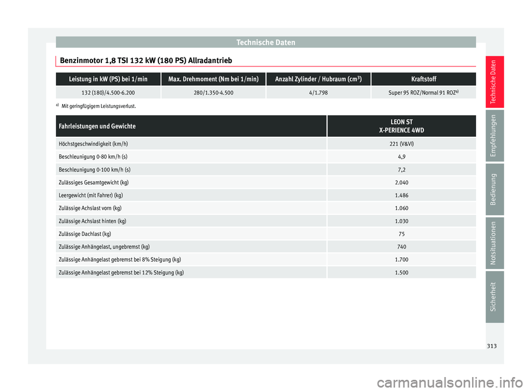532x392 pixels.
Task: Click the Technische Daten page header
Action: click(265, 43)
